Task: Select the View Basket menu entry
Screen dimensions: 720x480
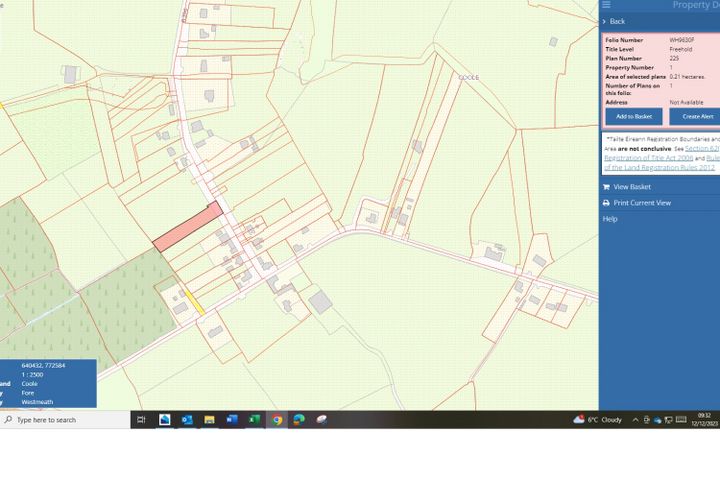Action: click(x=632, y=187)
